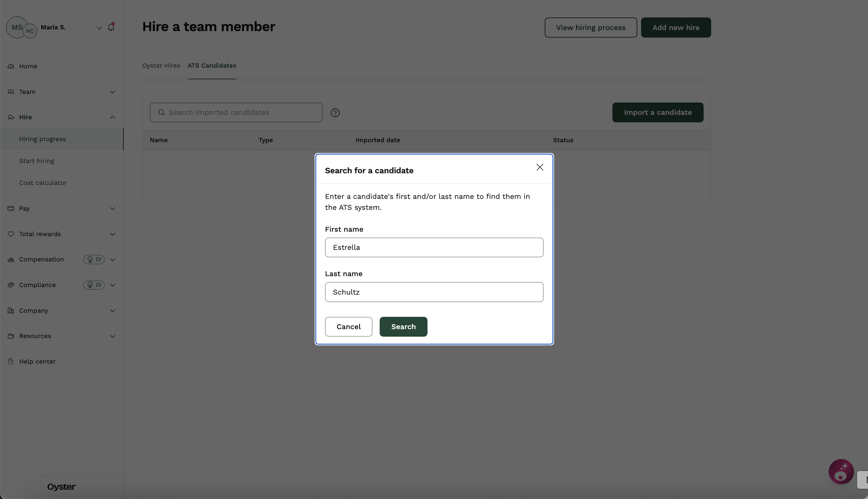Expand the Resources chevron
Viewport: 868px width, 499px height.
[112, 336]
